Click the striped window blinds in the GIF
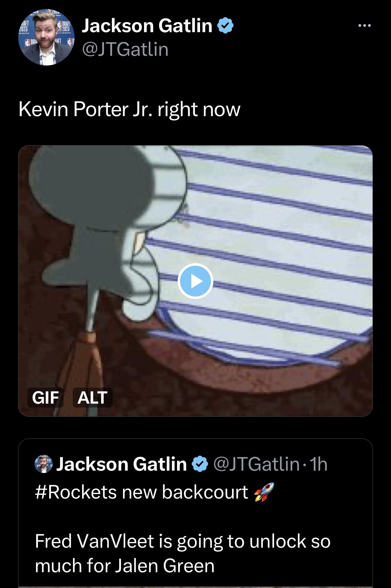391x588 pixels. [273, 243]
